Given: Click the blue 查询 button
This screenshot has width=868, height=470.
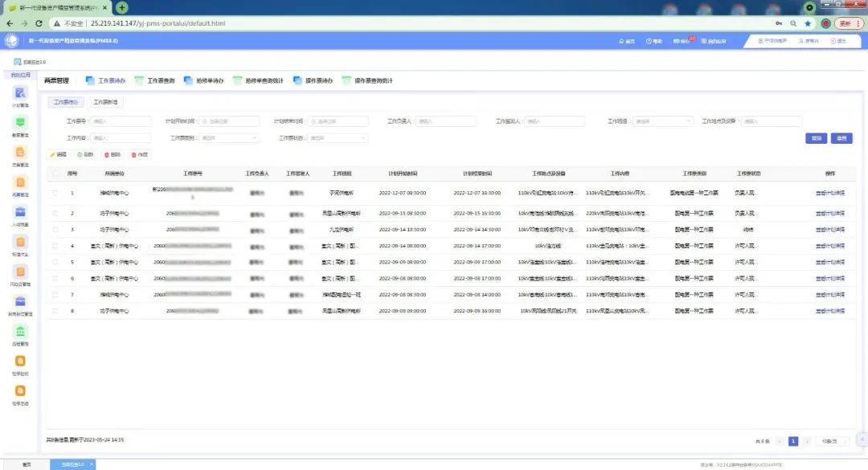Looking at the screenshot, I should tap(816, 138).
